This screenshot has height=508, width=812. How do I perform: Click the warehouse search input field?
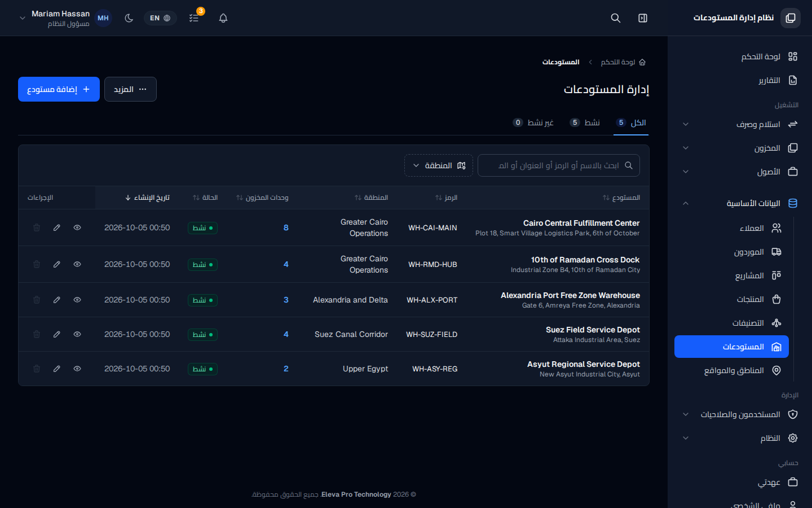[x=559, y=165]
